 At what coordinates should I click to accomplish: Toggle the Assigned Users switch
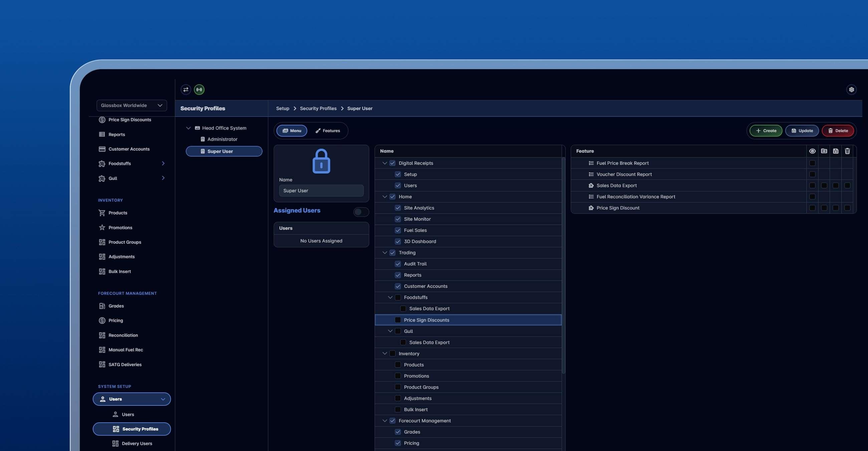[361, 212]
